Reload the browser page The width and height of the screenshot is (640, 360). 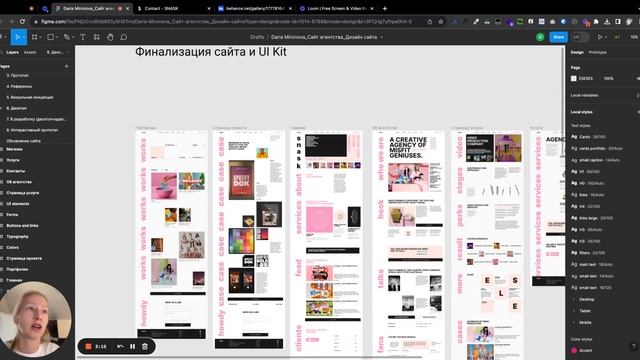pos(22,21)
